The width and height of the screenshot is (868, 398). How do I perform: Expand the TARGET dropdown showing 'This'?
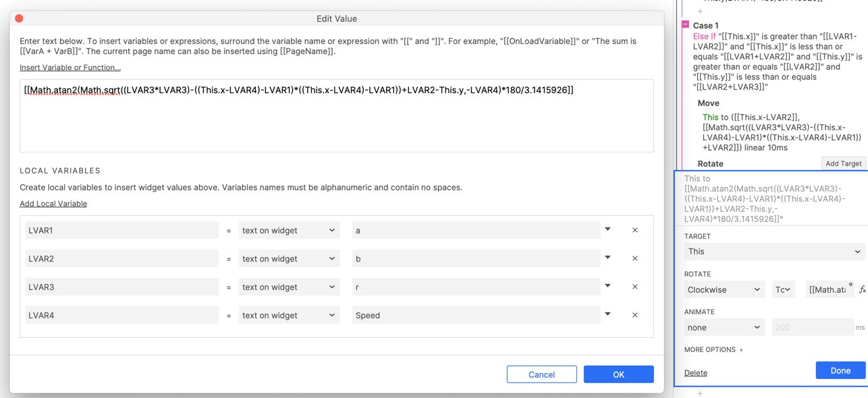[x=774, y=252]
